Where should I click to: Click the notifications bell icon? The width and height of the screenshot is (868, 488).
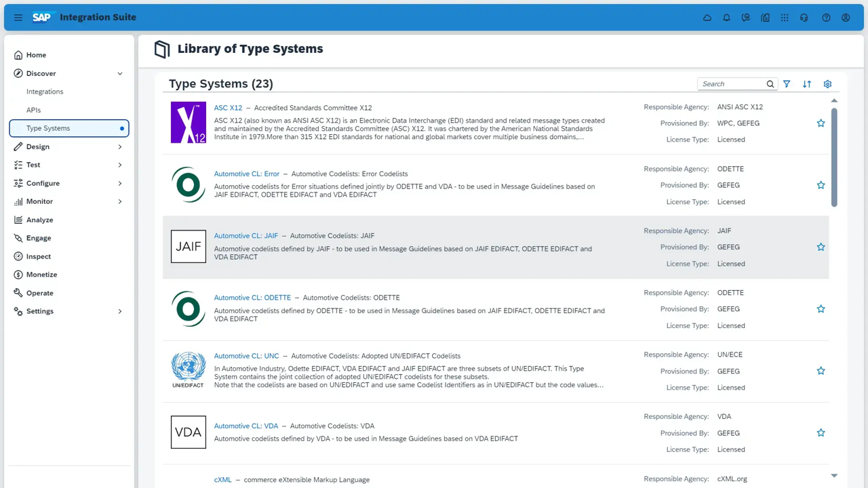pyautogui.click(x=726, y=18)
